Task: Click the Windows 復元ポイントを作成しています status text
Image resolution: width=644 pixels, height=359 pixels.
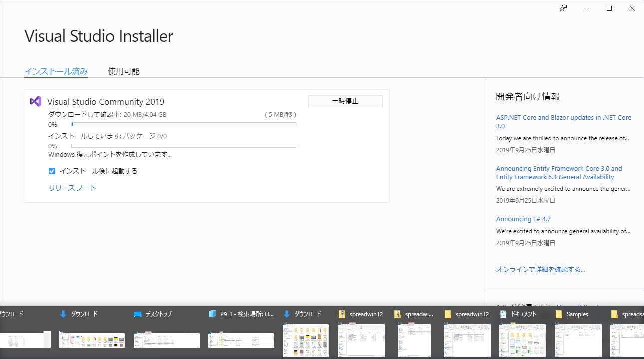Action: pos(110,154)
